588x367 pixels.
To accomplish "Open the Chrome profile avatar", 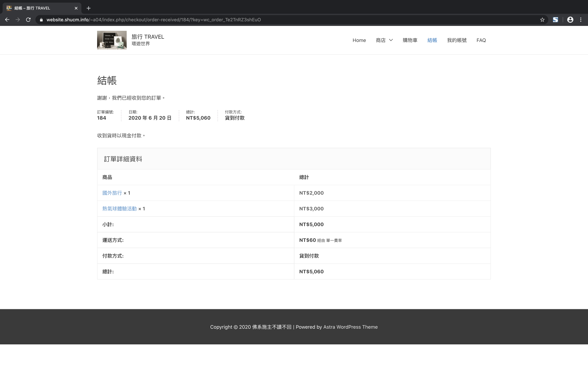I will pos(570,20).
